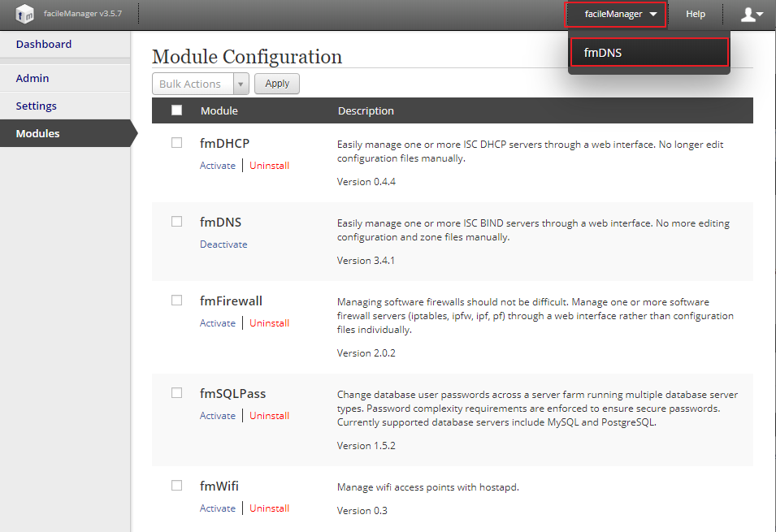Uninstall the fmWifi module
The image size is (776, 532).
click(x=269, y=508)
